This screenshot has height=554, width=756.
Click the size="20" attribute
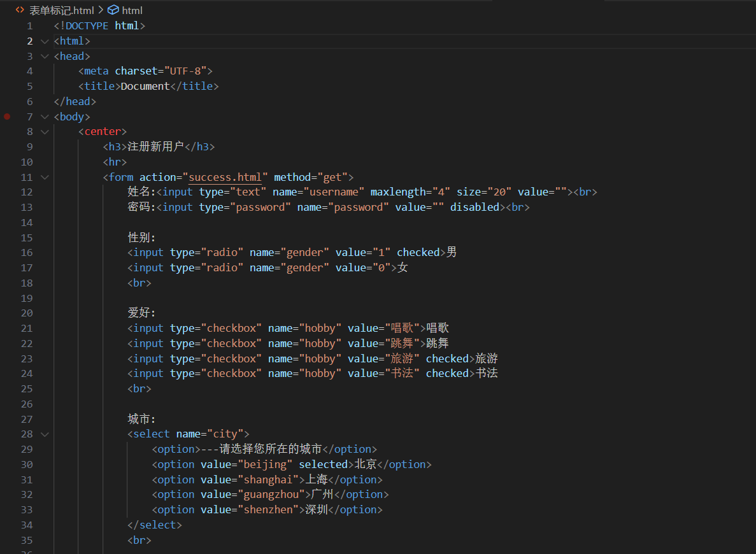tap(484, 192)
